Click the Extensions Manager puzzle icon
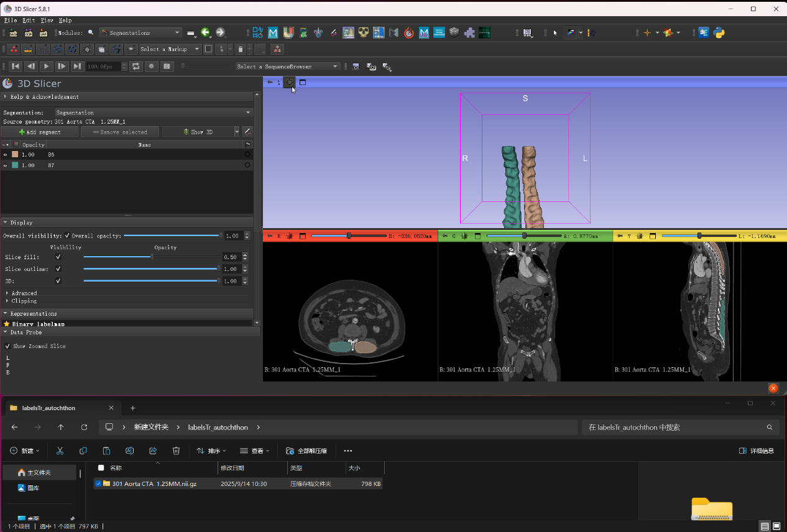Viewport: 787px width, 532px height. [x=469, y=33]
